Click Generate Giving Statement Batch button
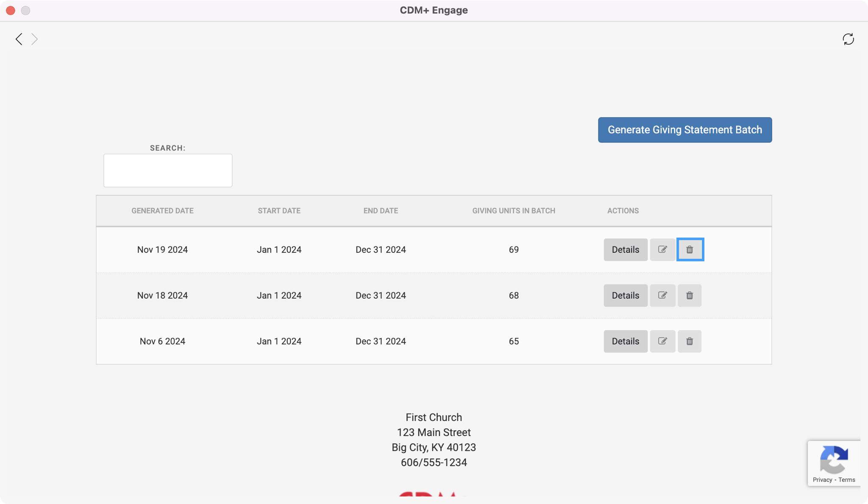The height and width of the screenshot is (504, 868). 684,130
